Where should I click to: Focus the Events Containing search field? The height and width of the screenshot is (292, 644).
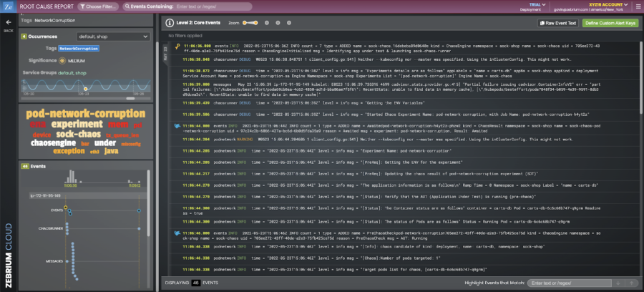coord(213,6)
